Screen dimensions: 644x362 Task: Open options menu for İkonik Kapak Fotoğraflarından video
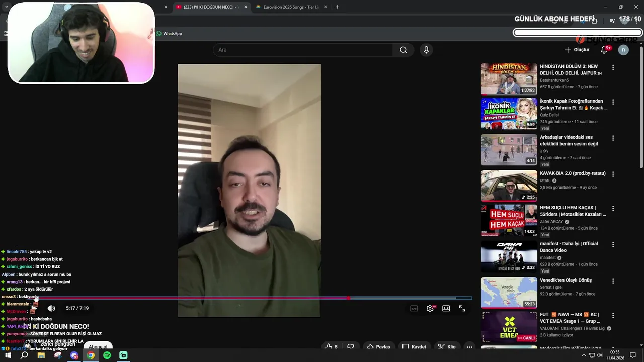coord(613,102)
